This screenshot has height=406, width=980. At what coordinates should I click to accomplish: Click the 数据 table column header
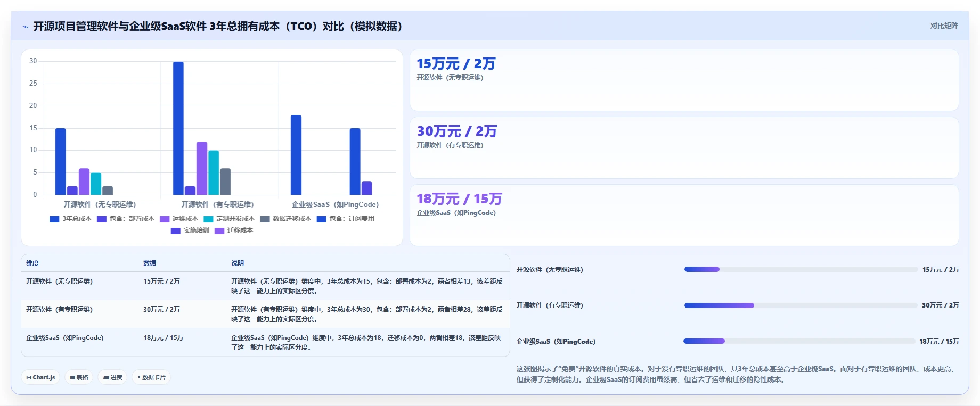[x=150, y=263]
